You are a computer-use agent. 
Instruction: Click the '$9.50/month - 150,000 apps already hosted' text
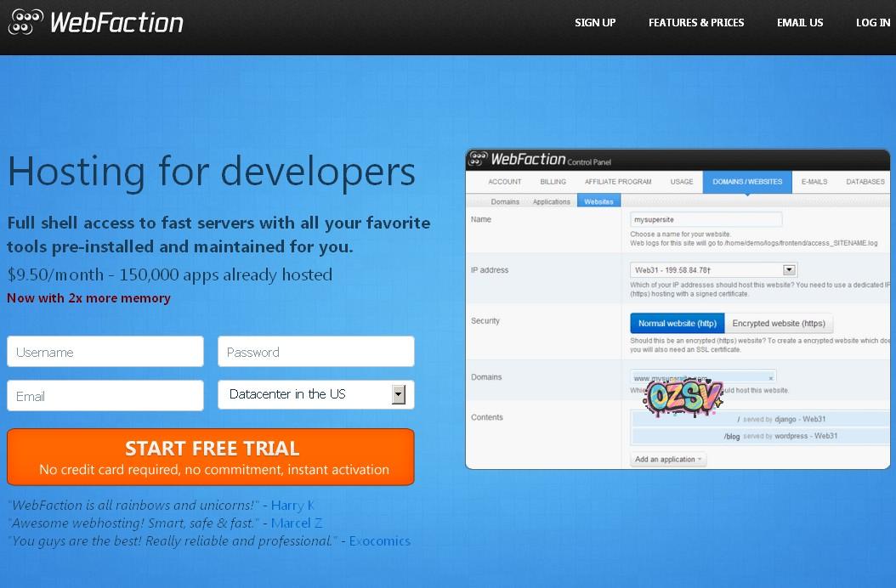[170, 274]
